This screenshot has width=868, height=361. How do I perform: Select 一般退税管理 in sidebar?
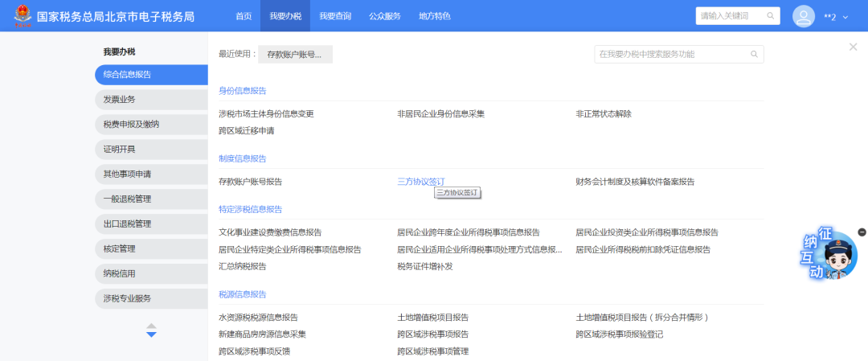coord(151,199)
